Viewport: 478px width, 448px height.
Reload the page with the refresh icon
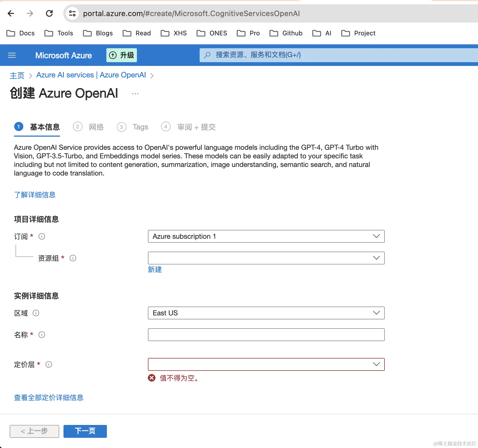(x=49, y=13)
